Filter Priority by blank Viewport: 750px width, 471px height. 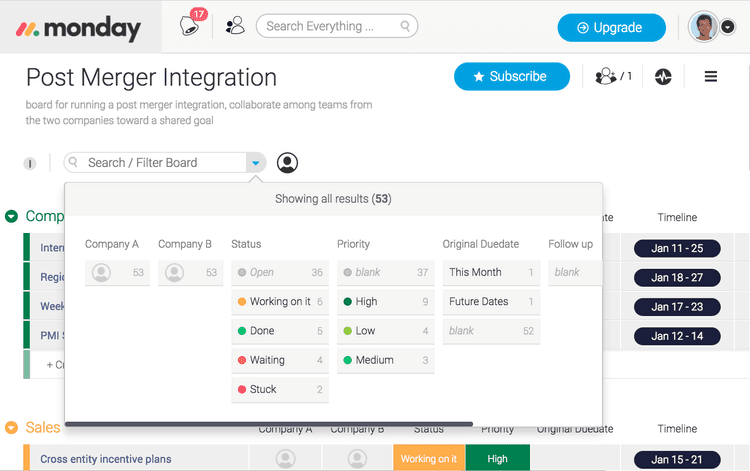386,273
